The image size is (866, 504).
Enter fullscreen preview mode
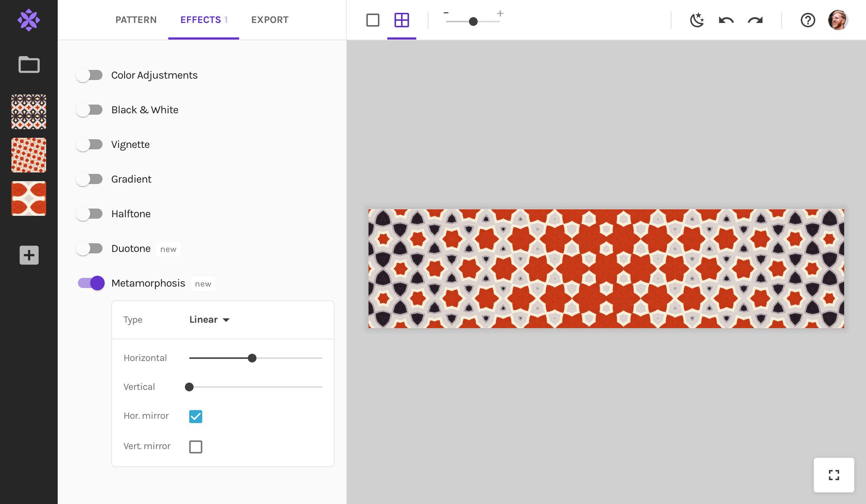coord(834,475)
